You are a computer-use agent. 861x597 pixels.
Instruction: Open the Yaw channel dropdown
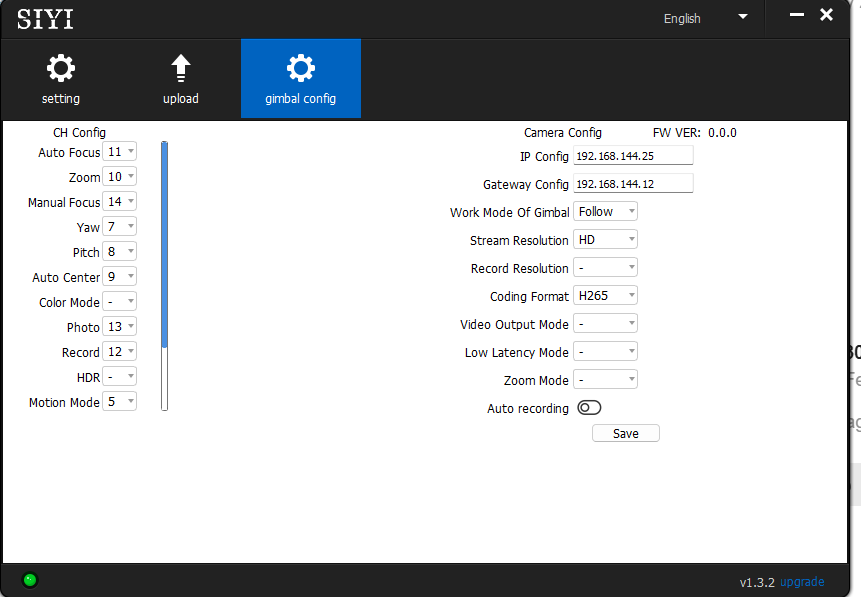pos(119,226)
